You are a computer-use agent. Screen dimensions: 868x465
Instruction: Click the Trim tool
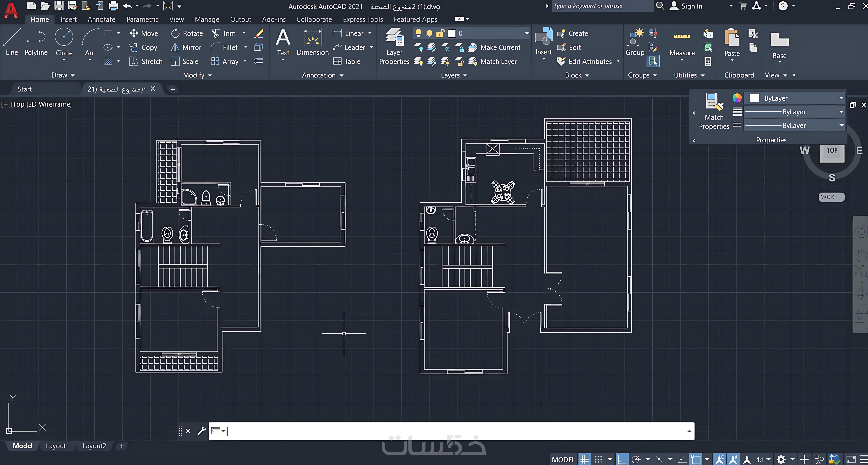[x=224, y=33]
